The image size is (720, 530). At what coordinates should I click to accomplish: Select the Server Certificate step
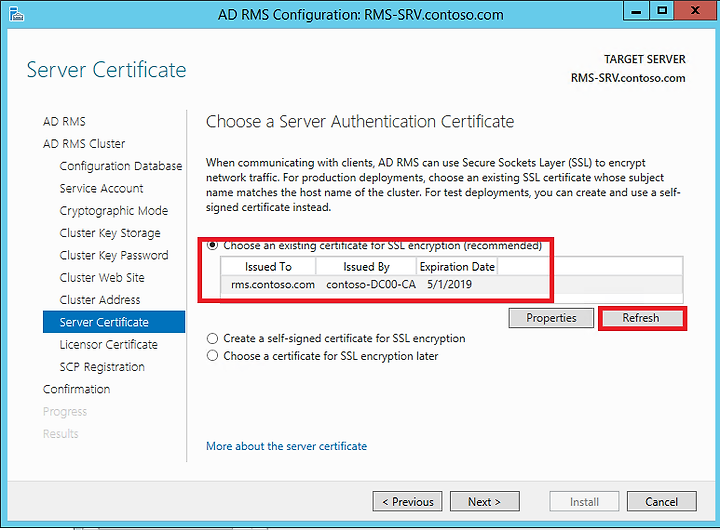pyautogui.click(x=114, y=322)
